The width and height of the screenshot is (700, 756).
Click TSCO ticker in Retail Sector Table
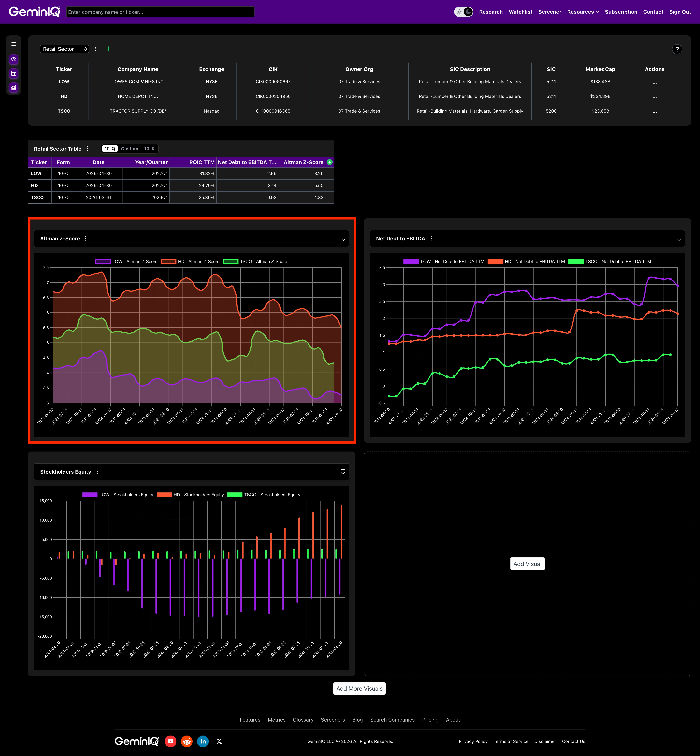click(38, 198)
